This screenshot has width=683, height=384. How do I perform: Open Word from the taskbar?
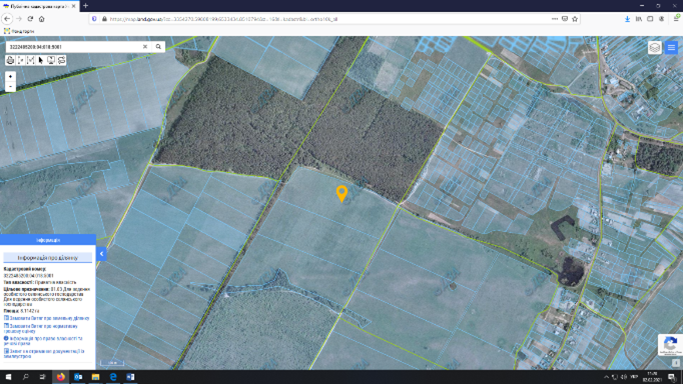(130, 377)
